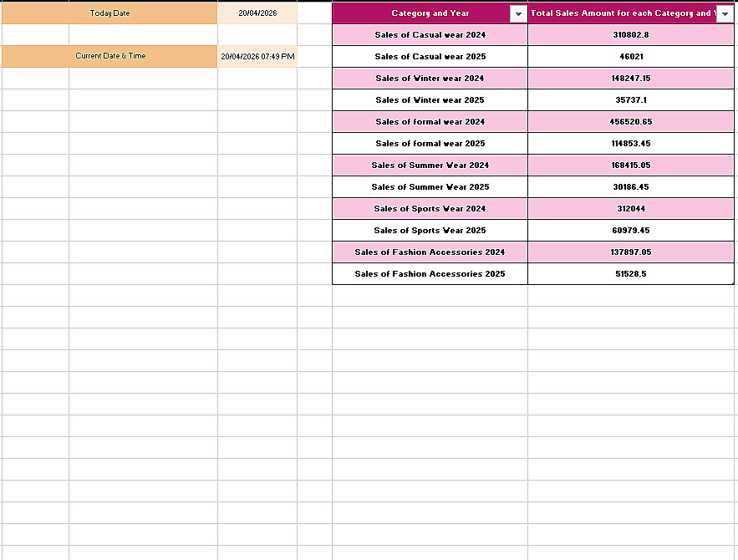Select the Sales of Fashion Accessories 2024 cell
The width and height of the screenshot is (738, 560).
[430, 252]
